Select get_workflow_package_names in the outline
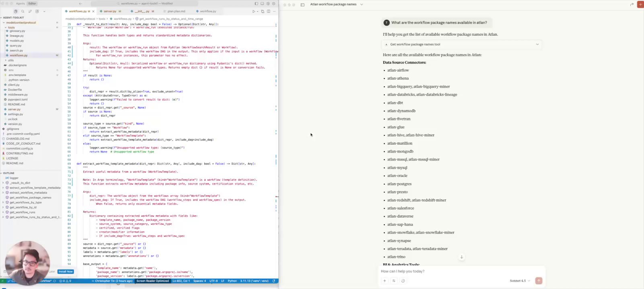644x289 pixels. point(31,197)
